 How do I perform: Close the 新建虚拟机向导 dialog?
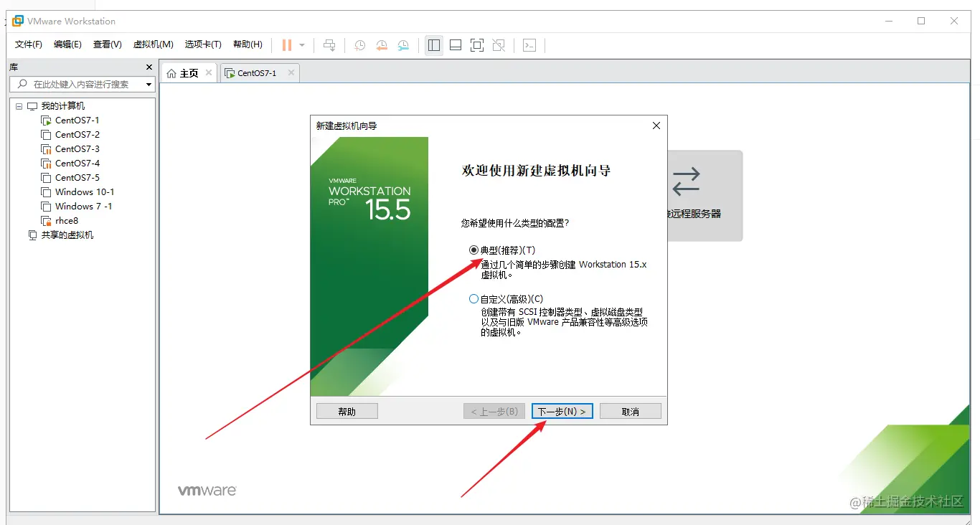(x=656, y=126)
